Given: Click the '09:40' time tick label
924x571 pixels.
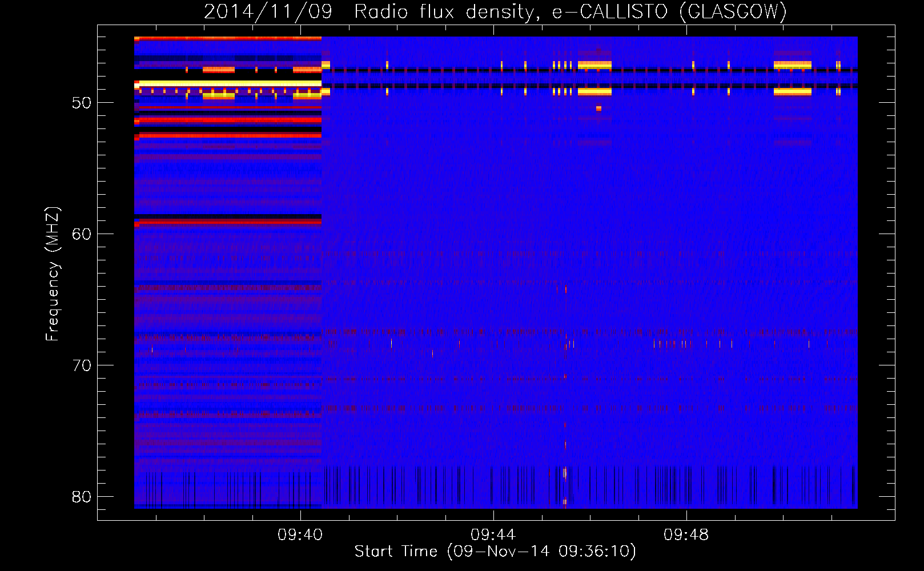Looking at the screenshot, I should pyautogui.click(x=300, y=535).
